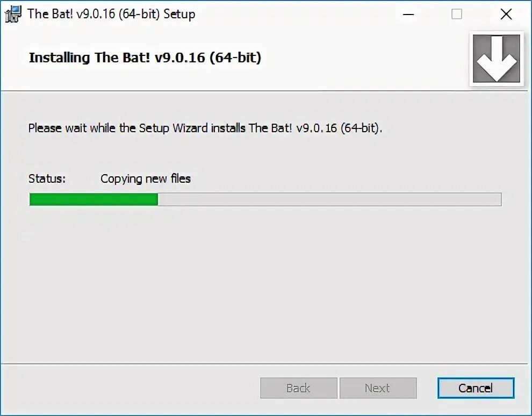Click the green filled part of progress bar
Image resolution: width=532 pixels, height=416 pixels.
coord(94,199)
